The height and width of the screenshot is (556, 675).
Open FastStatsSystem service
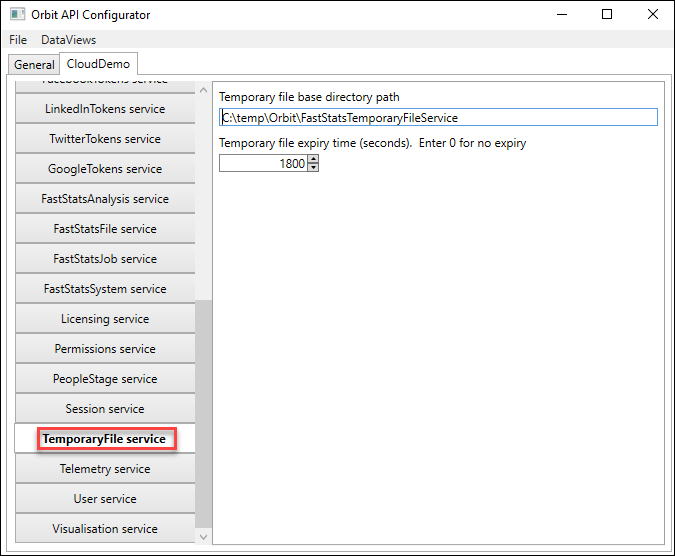click(105, 289)
